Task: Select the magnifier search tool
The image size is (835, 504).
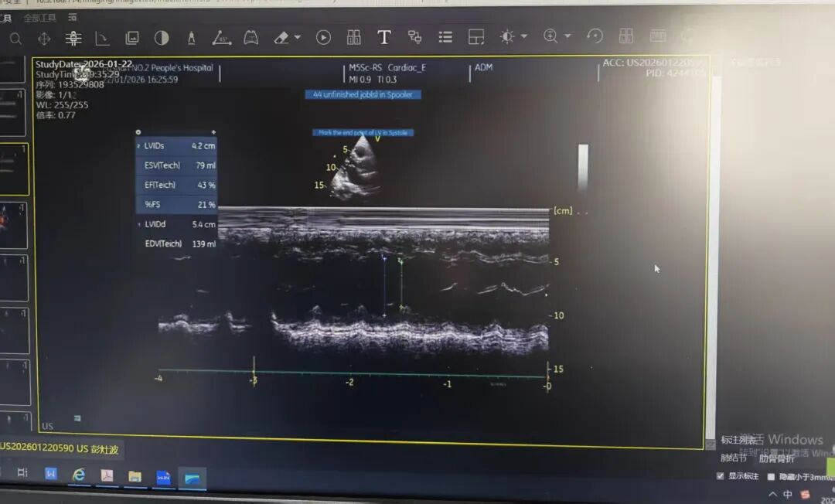Action: (15, 39)
